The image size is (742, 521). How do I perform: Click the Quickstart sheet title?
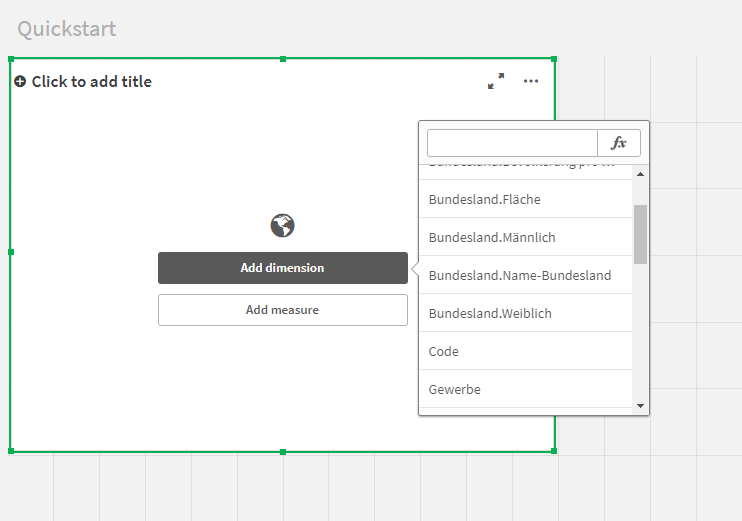[66, 28]
